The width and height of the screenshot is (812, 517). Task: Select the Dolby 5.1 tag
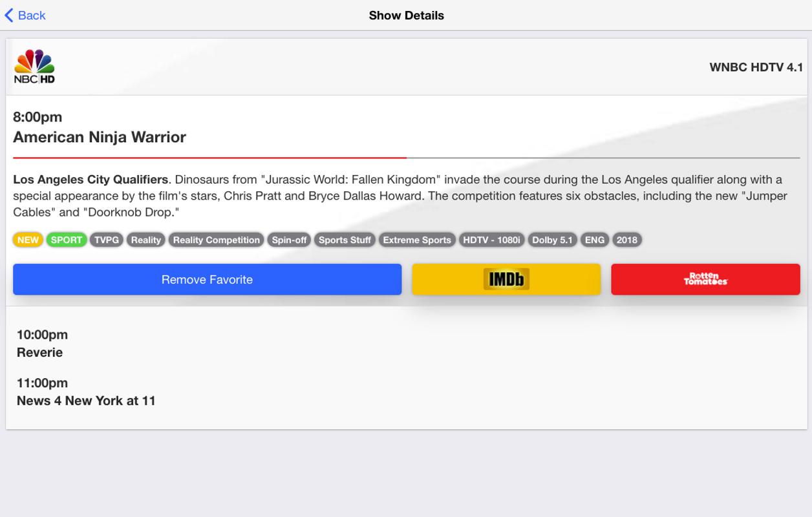point(552,240)
